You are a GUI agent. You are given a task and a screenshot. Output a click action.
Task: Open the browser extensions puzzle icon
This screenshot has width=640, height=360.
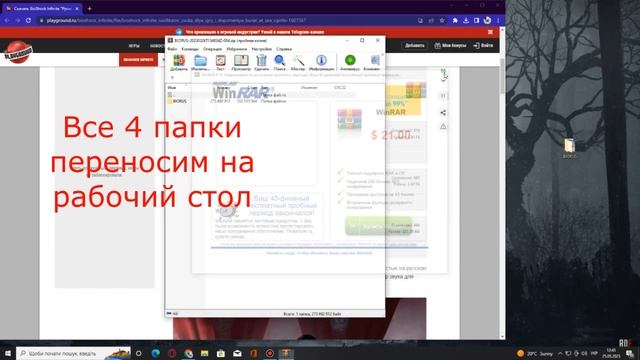[455, 20]
